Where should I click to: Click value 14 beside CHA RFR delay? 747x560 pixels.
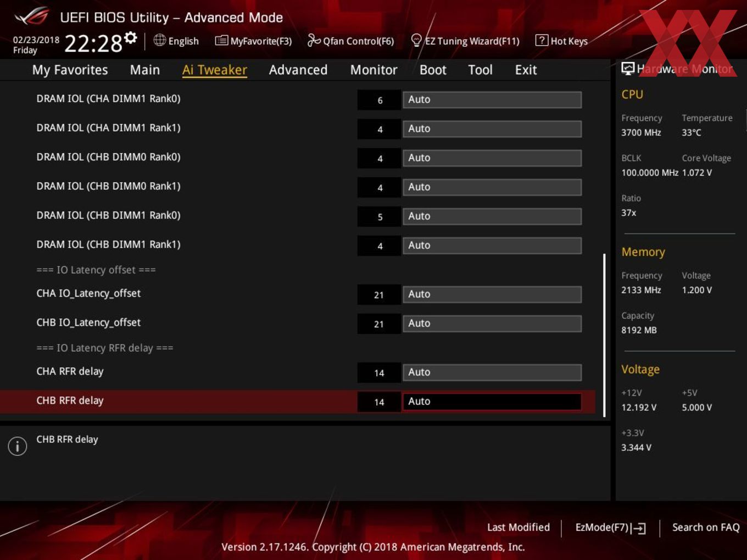[x=379, y=373]
